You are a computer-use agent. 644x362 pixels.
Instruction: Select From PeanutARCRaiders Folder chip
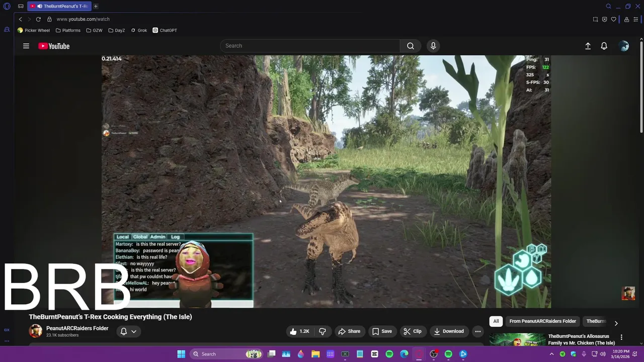[542, 321]
